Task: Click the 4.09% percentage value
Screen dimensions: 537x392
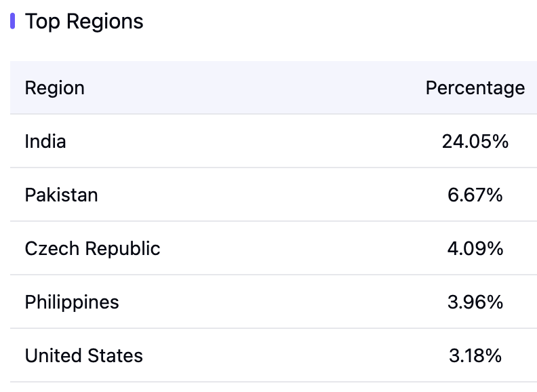Action: point(475,249)
